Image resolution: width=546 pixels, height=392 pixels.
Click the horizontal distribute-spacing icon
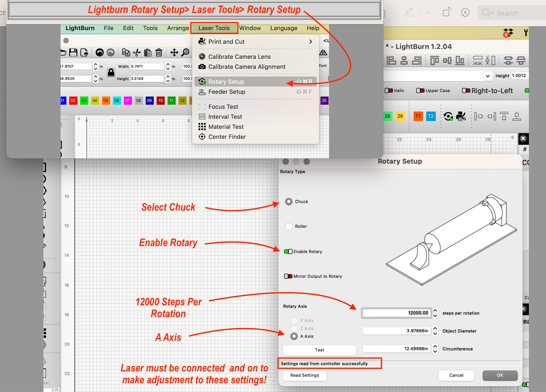(478, 61)
